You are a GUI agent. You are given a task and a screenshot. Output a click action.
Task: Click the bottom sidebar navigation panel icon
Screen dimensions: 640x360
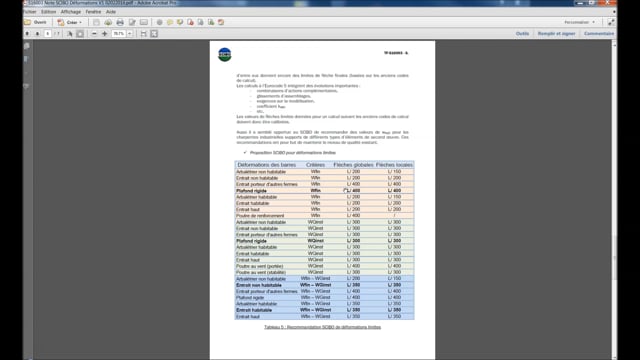[27, 86]
